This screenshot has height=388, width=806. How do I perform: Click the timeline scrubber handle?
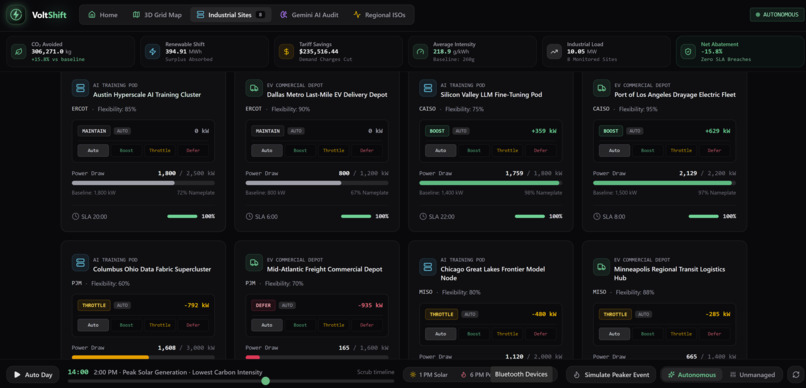(x=265, y=381)
